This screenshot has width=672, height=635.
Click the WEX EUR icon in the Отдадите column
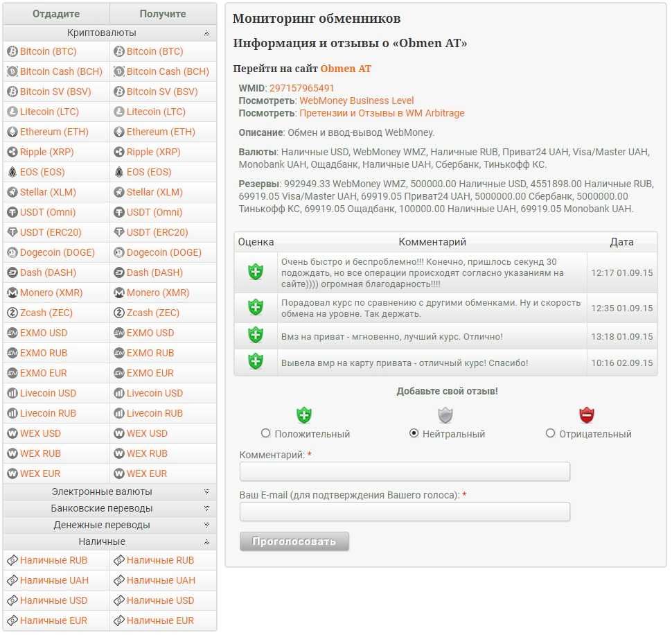[x=12, y=473]
